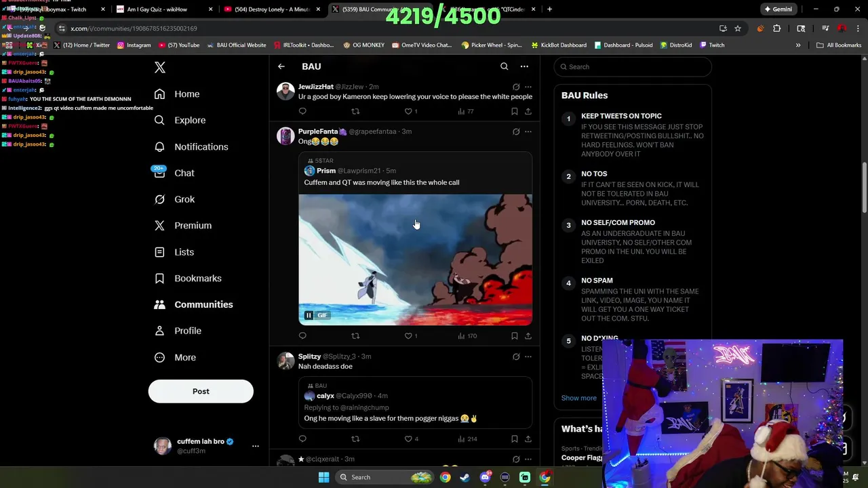Open the BAU community more options menu
The width and height of the screenshot is (868, 488).
click(524, 66)
